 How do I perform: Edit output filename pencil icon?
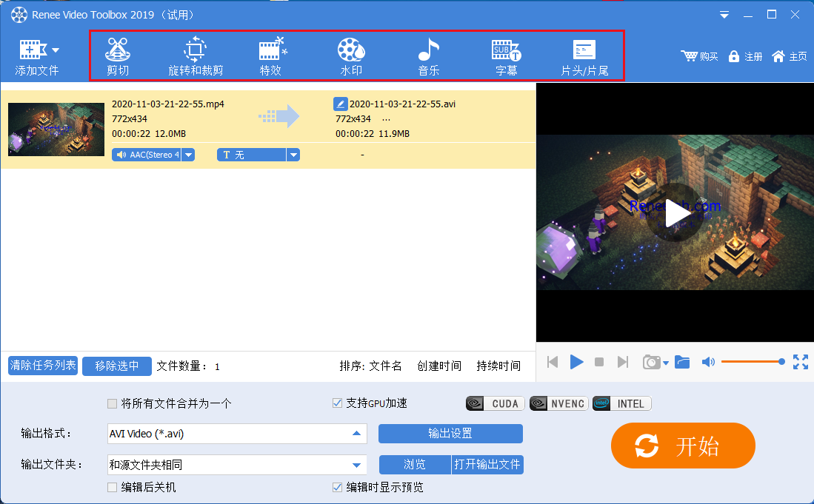pyautogui.click(x=341, y=104)
